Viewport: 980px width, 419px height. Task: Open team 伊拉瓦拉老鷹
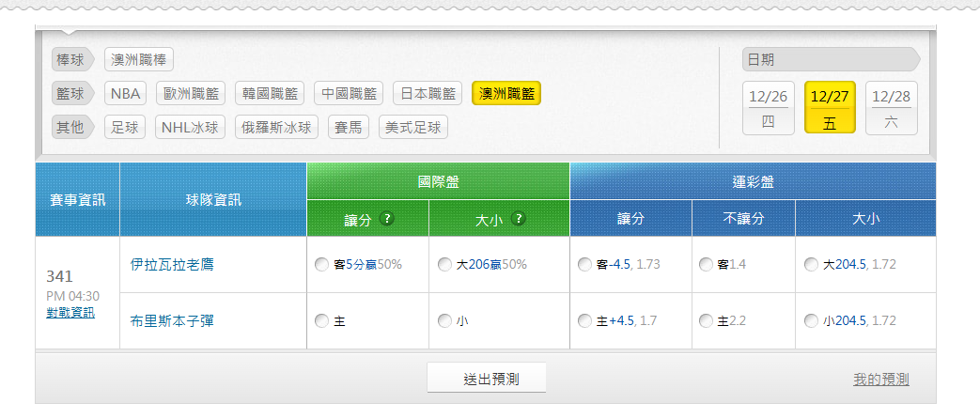(172, 265)
